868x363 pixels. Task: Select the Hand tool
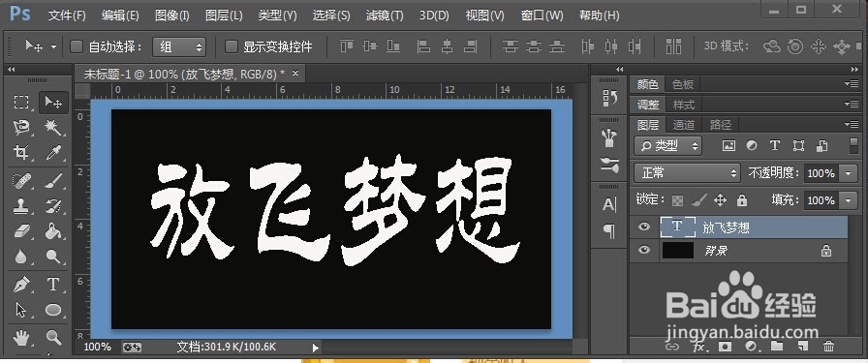(x=21, y=337)
